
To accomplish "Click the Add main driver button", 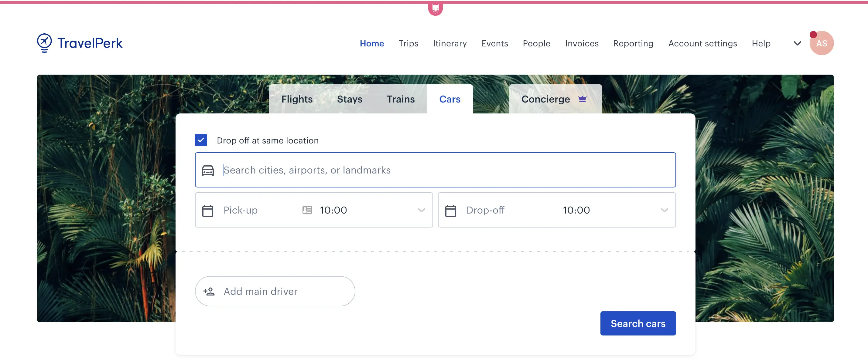I will click(275, 291).
